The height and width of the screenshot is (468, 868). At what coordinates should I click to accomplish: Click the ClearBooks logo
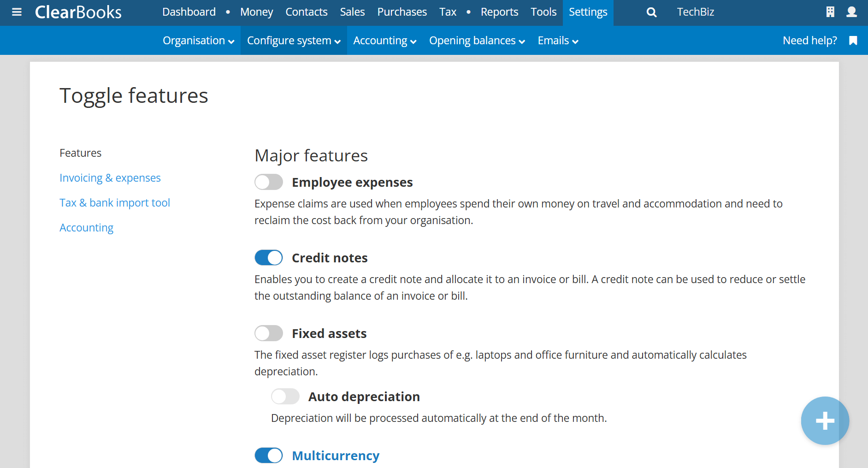click(78, 12)
